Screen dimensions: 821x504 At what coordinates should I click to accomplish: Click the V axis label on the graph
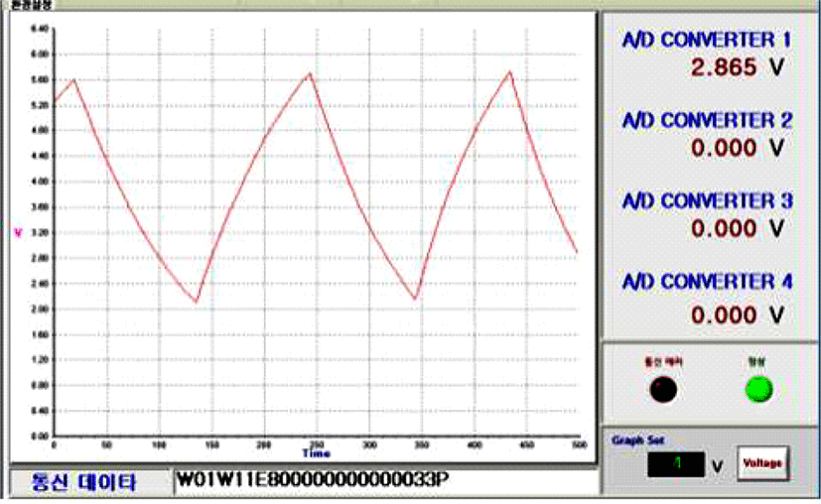click(x=18, y=232)
